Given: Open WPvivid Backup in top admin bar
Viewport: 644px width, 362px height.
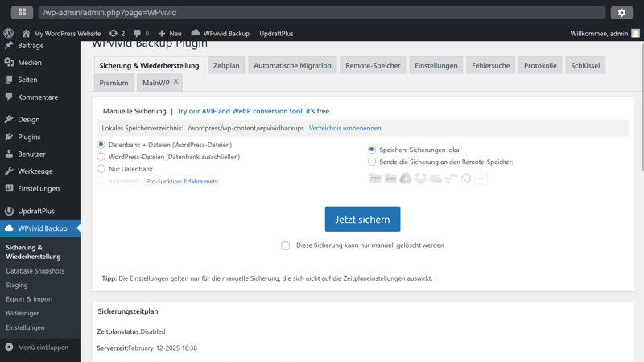Looking at the screenshot, I should click(x=221, y=34).
